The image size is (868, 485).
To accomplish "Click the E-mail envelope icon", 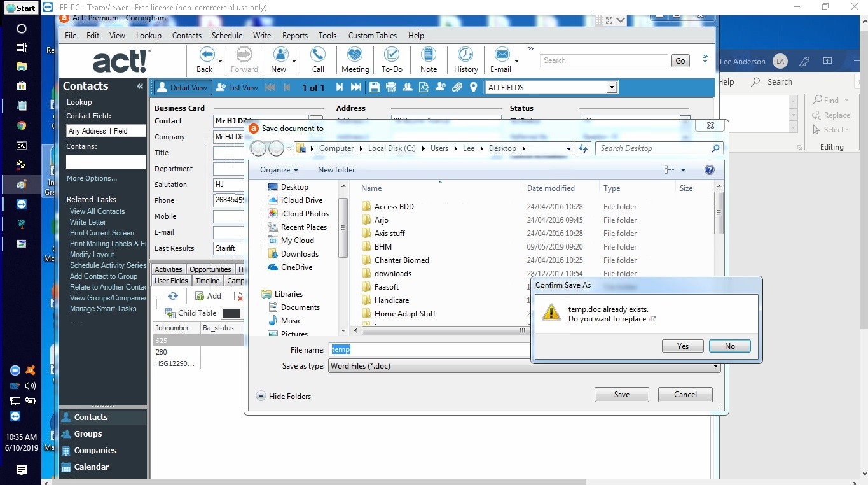I will [502, 55].
